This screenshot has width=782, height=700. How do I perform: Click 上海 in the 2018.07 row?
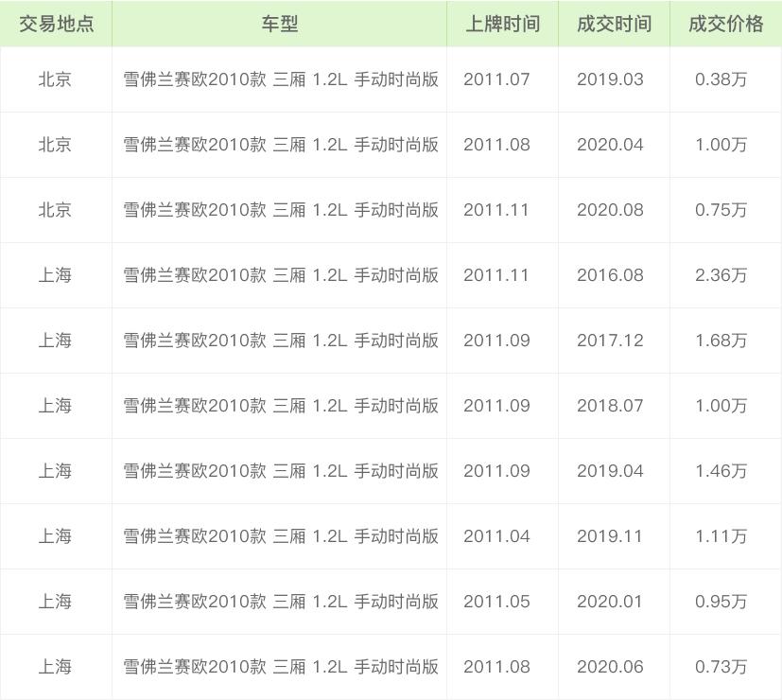(x=55, y=406)
